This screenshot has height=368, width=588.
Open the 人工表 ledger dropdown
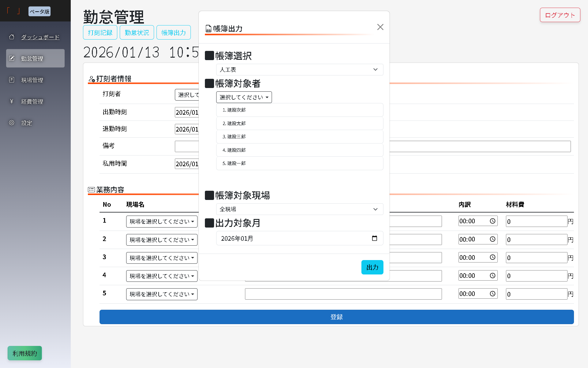pyautogui.click(x=299, y=70)
